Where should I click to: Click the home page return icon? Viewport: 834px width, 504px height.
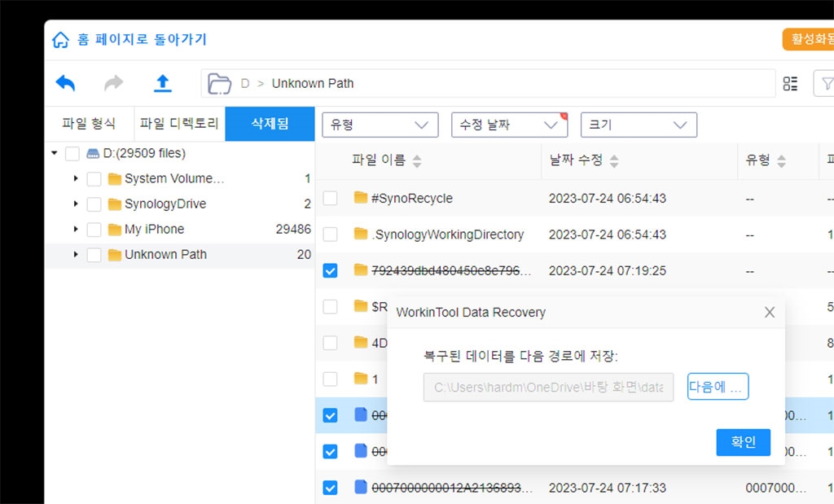(x=60, y=40)
